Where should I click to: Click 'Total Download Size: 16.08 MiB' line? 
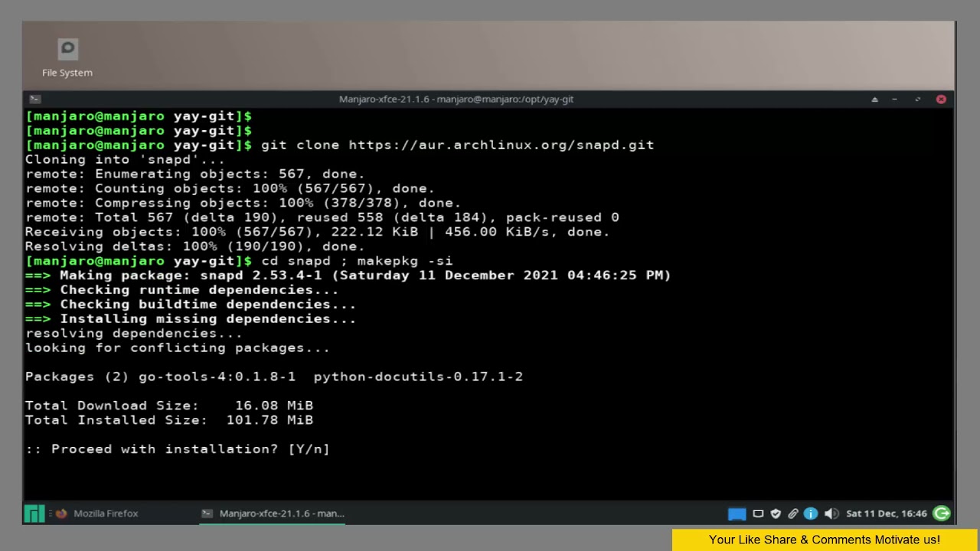tap(169, 406)
